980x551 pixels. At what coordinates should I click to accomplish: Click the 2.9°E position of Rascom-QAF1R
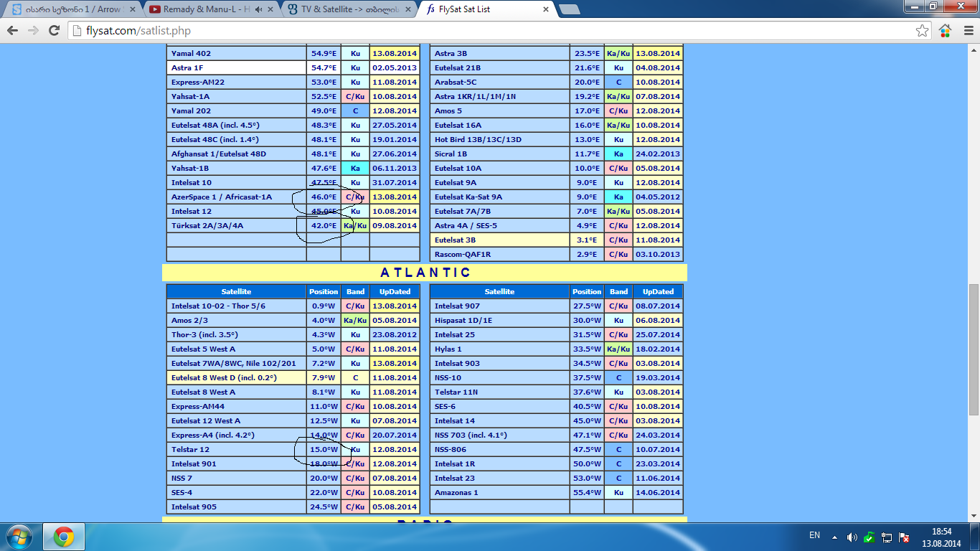[x=587, y=254]
